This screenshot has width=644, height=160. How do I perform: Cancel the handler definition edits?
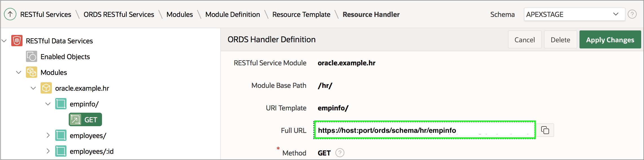pos(525,40)
